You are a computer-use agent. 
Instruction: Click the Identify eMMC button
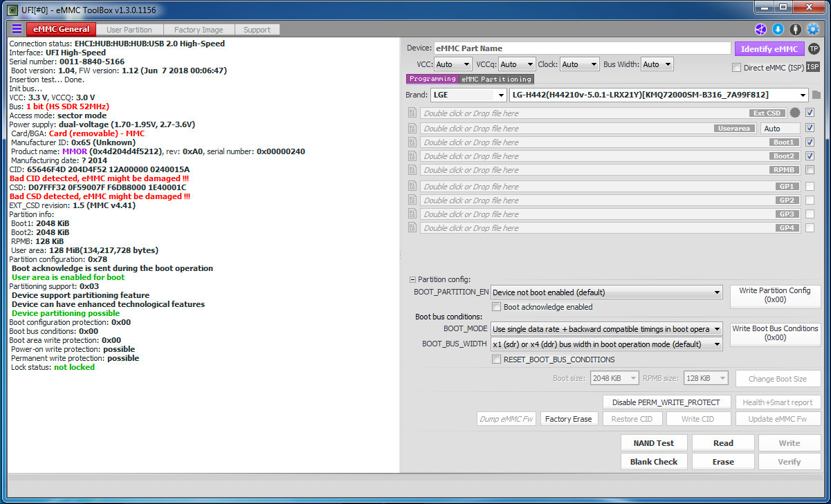tap(769, 48)
